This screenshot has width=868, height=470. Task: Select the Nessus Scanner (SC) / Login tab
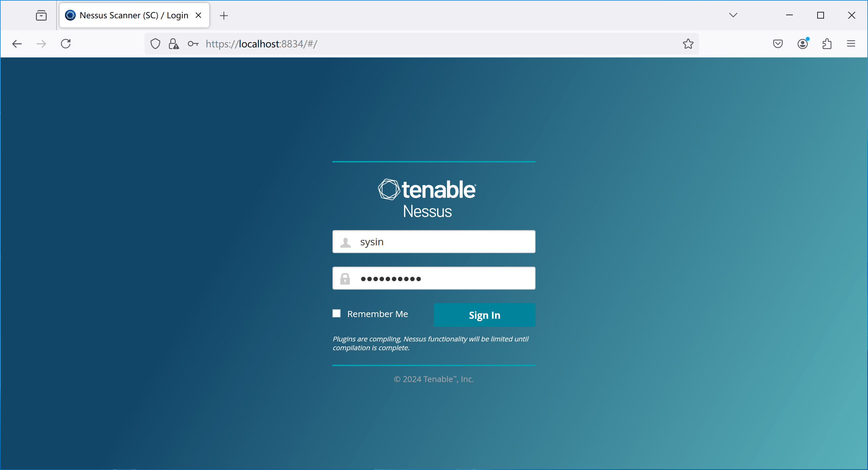point(129,15)
